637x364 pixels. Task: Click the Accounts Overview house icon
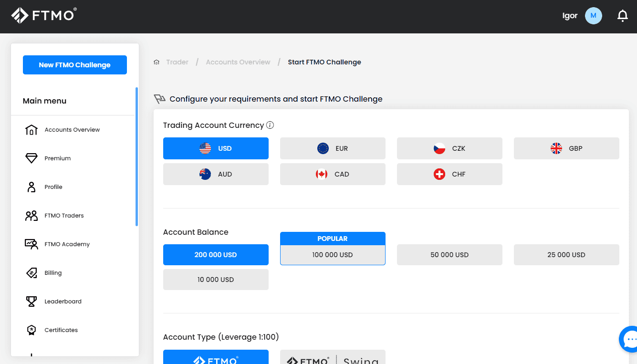tap(31, 130)
